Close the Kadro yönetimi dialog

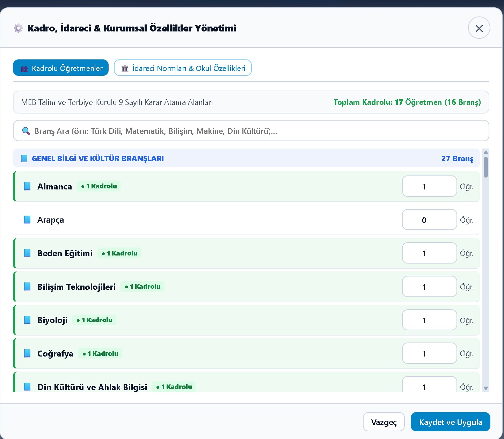point(479,28)
